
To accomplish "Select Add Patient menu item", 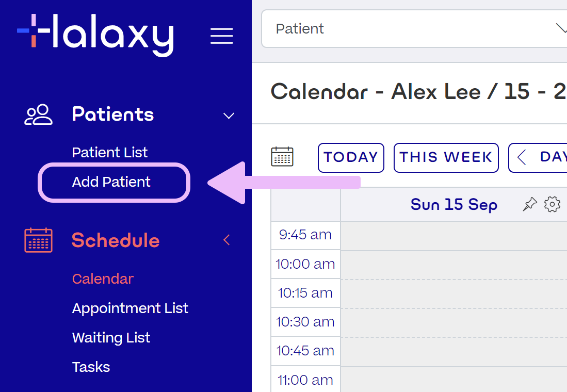I will tap(111, 182).
